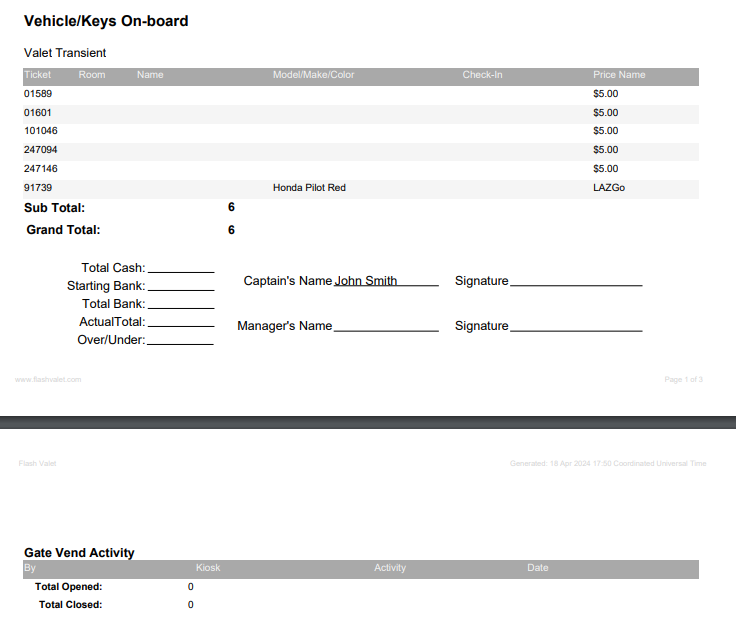Click the 'Total Opened:' label
This screenshot has height=623, width=736.
[x=69, y=587]
